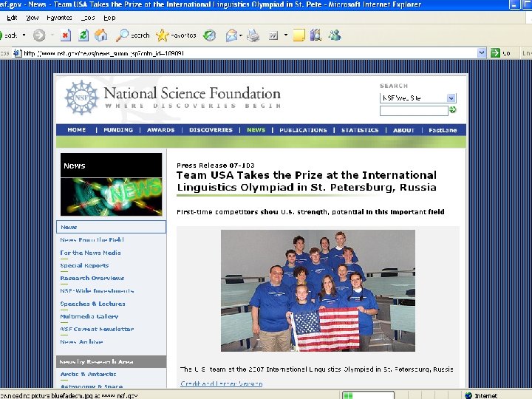Open Back button history dropdown arrow
Screen dimensions: 532x399
click(x=24, y=35)
